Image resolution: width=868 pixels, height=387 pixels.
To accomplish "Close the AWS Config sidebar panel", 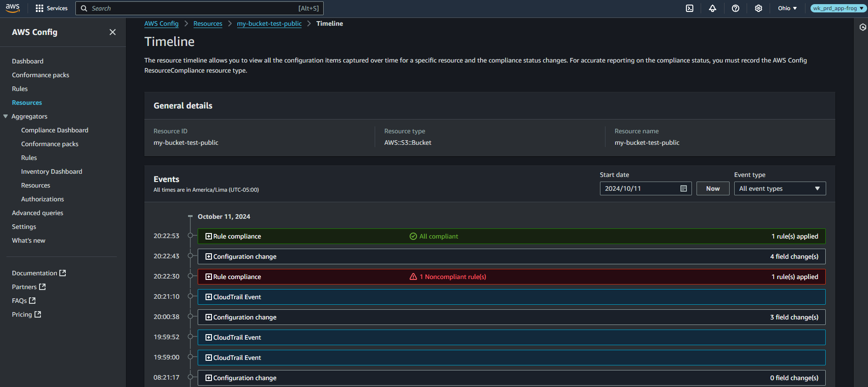I will click(x=113, y=32).
